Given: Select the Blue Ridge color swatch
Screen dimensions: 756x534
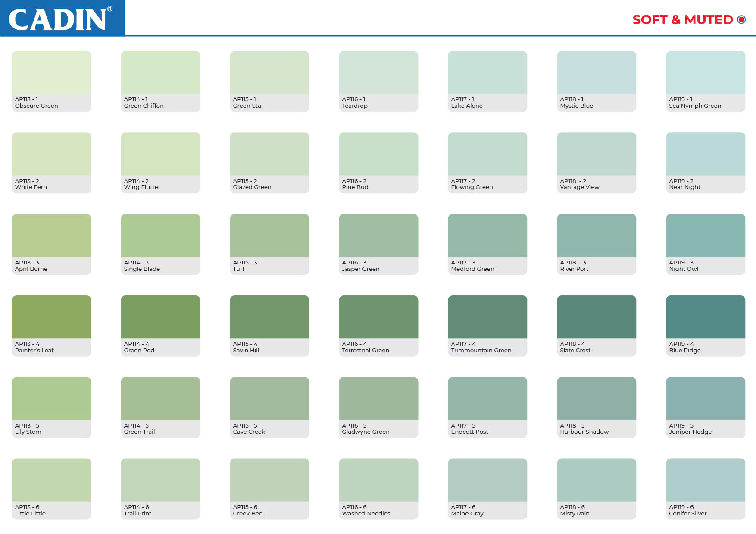Looking at the screenshot, I should 705,317.
